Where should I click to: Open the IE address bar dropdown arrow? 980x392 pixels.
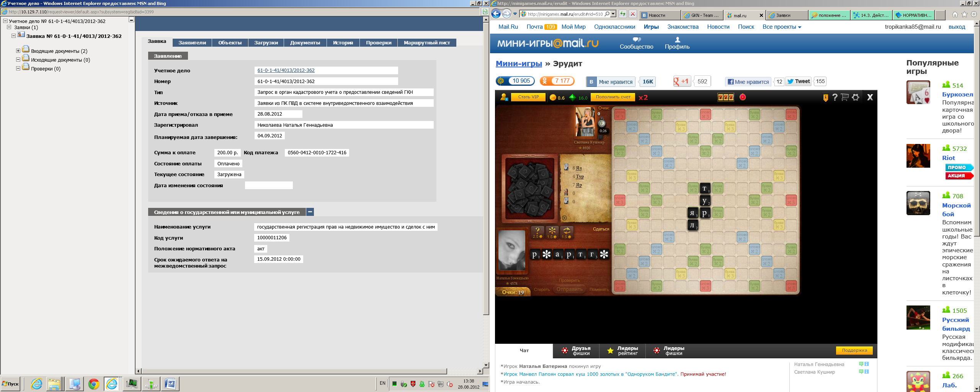[x=613, y=14]
